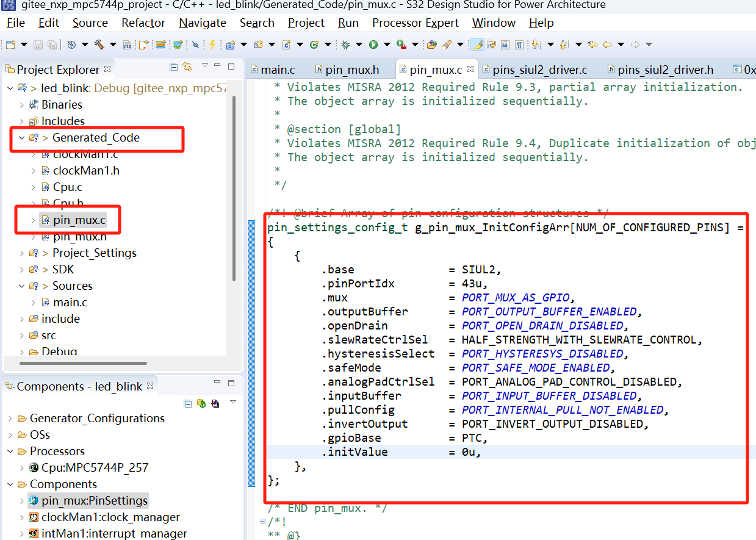This screenshot has height=540, width=756.
Task: Click the green Run button icon
Action: [373, 45]
